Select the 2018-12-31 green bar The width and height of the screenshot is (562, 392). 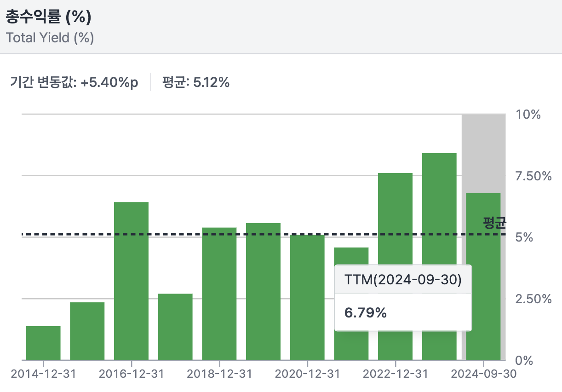(x=219, y=294)
